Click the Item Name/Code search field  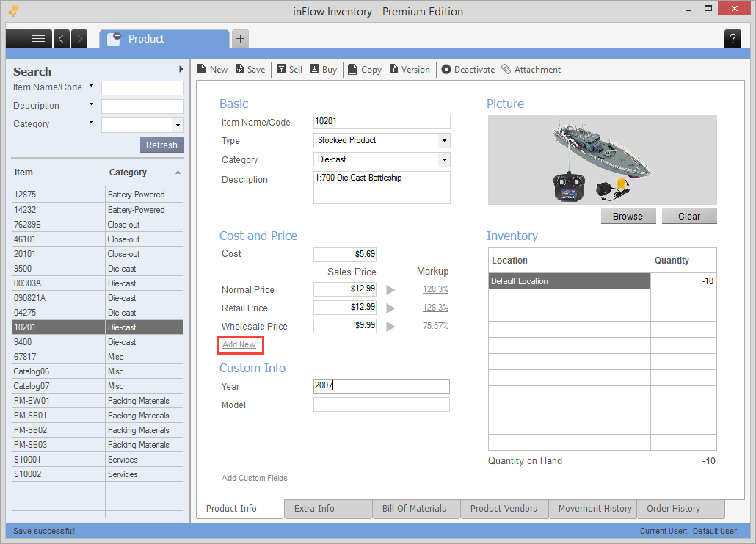pos(142,88)
